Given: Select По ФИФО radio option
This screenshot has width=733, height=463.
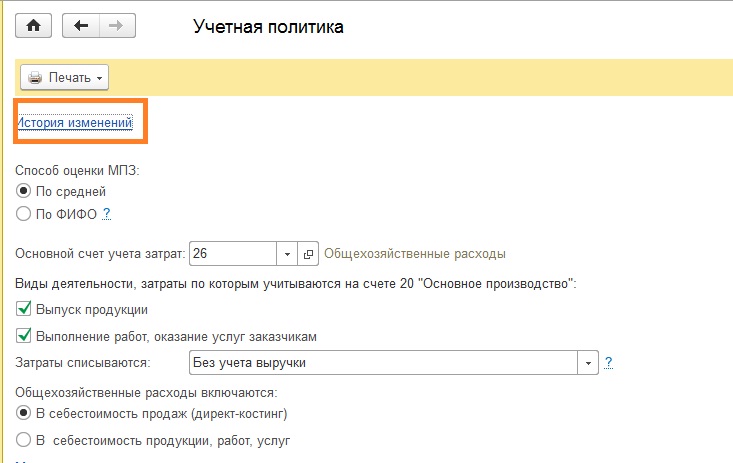Looking at the screenshot, I should (23, 214).
